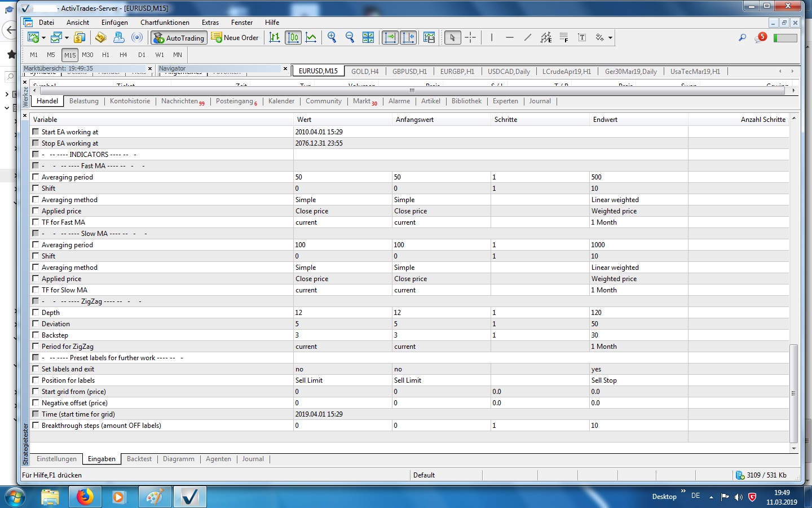Open the Kontohistorie tab
Screen dimensions: 812x508
130,101
